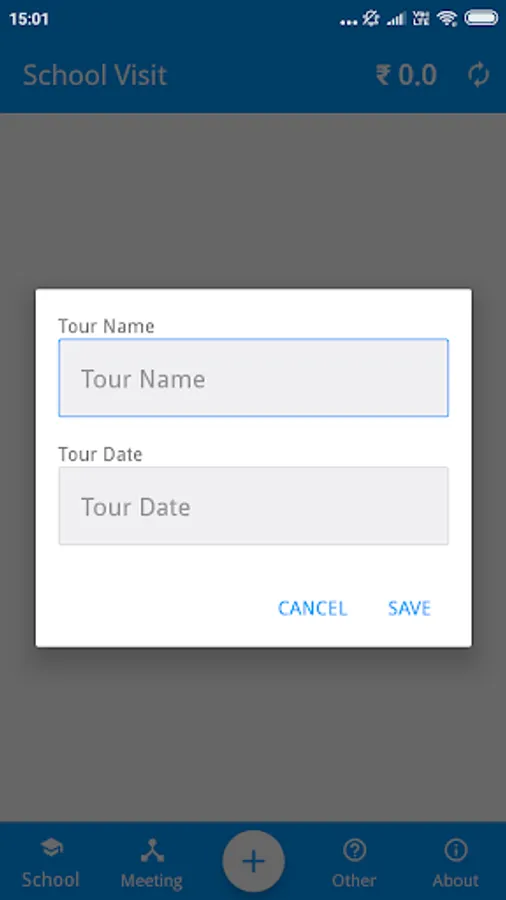Tap the muted notification bell icon
Viewport: 506px width, 900px height.
pos(371,19)
